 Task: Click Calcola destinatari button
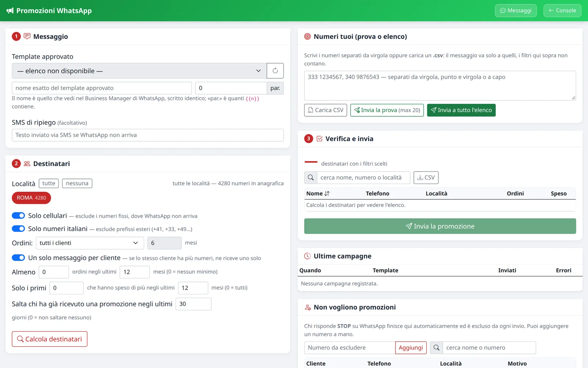coord(50,339)
